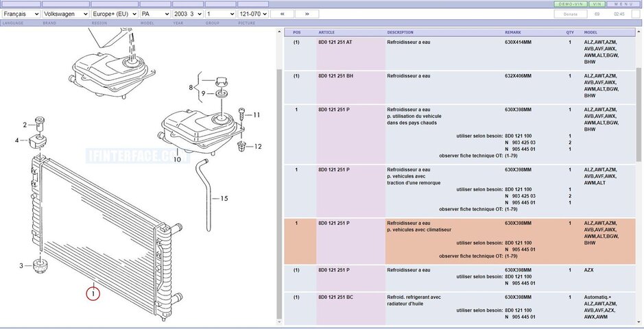
Task: Go to next picture with » button
Action: tap(307, 14)
